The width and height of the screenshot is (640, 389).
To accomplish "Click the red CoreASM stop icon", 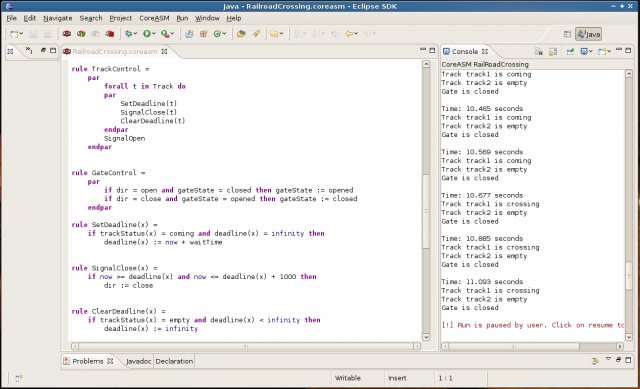I will [109, 34].
